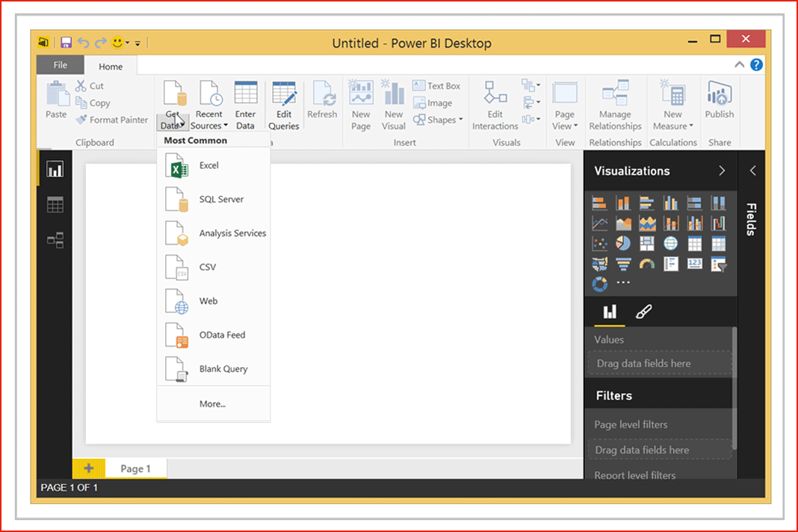798x532 pixels.
Task: Select the Pie chart visual
Action: pos(623,244)
